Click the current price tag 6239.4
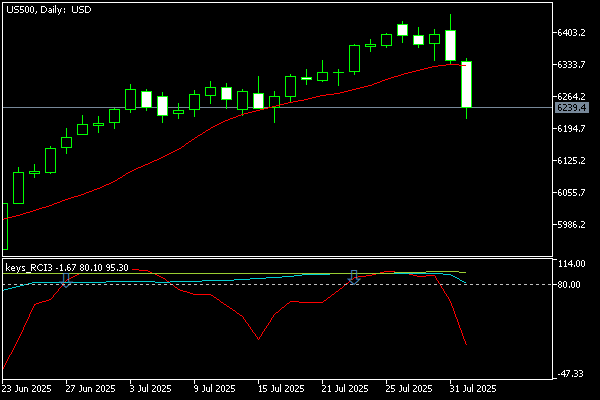Screen dimensions: 600x400 click(571, 108)
